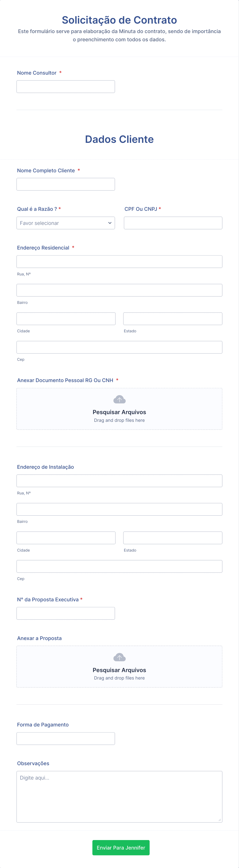Click inside the Observações text area
The width and height of the screenshot is (239, 868).
pyautogui.click(x=120, y=796)
